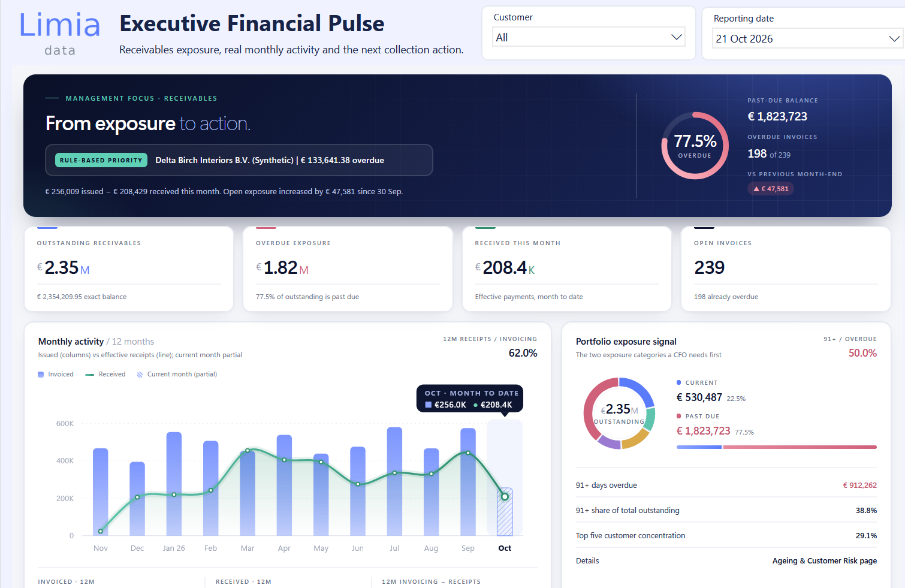This screenshot has width=905, height=588.
Task: Click the red Past Due legend dot
Action: (678, 416)
